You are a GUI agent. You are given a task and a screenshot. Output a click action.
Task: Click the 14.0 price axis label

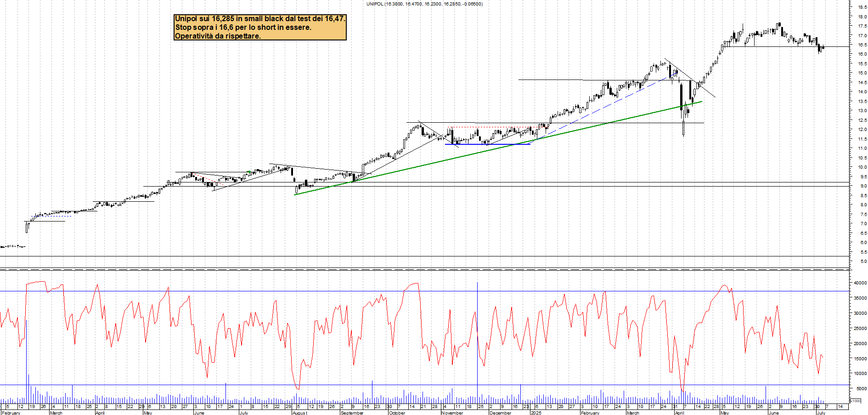tap(862, 92)
